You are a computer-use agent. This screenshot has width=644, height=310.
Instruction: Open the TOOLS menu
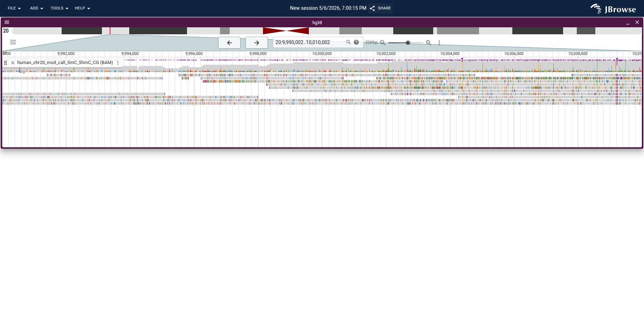[x=59, y=8]
